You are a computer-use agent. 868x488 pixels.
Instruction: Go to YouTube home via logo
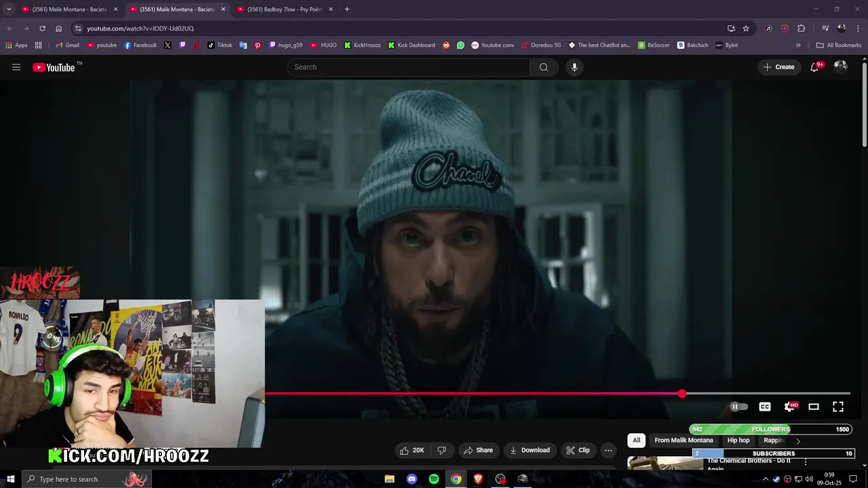pos(54,67)
